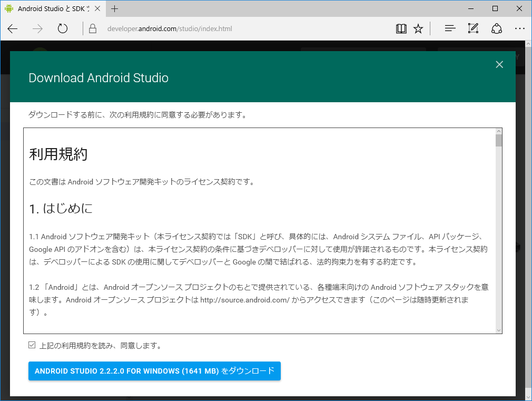Open a new tab with plus button
Image resolution: width=532 pixels, height=401 pixels.
pos(115,9)
